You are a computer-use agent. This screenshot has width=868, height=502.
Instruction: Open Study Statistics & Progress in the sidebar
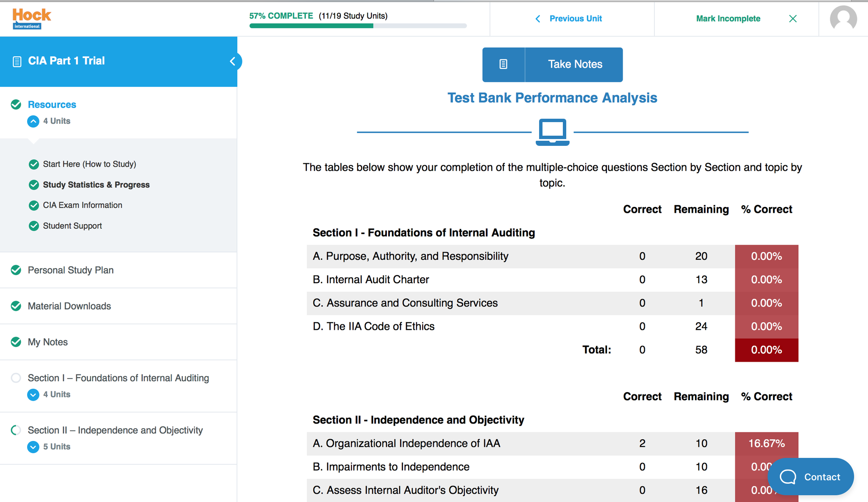[96, 184]
